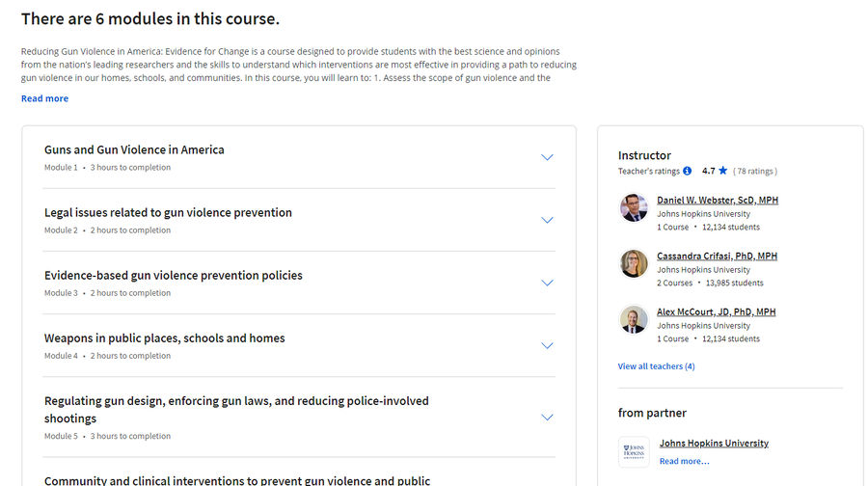Click the Johns Hopkins University logo
The width and height of the screenshot is (868, 486).
pyautogui.click(x=634, y=451)
